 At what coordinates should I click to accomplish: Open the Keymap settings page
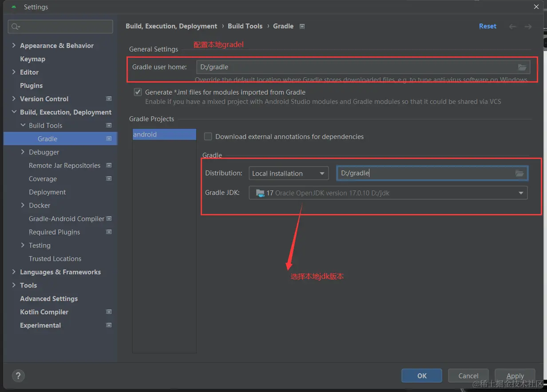tap(32, 59)
